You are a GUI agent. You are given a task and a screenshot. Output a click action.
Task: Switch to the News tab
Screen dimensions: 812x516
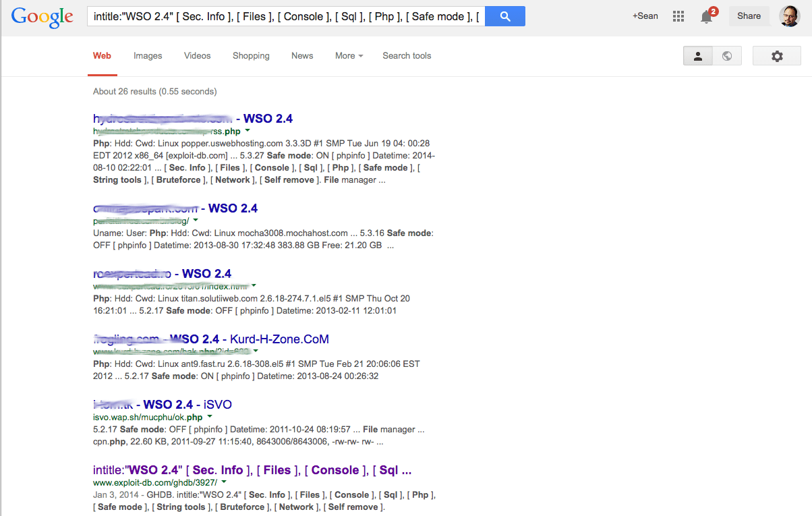[x=302, y=56]
